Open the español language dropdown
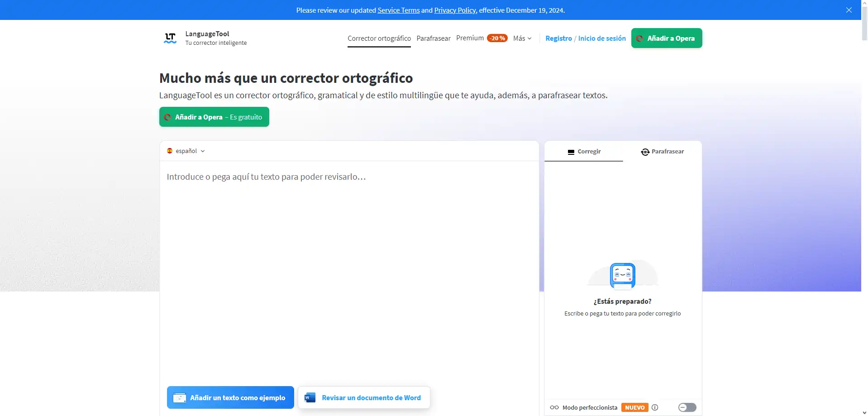Screen dimensions: 868x416 186,151
